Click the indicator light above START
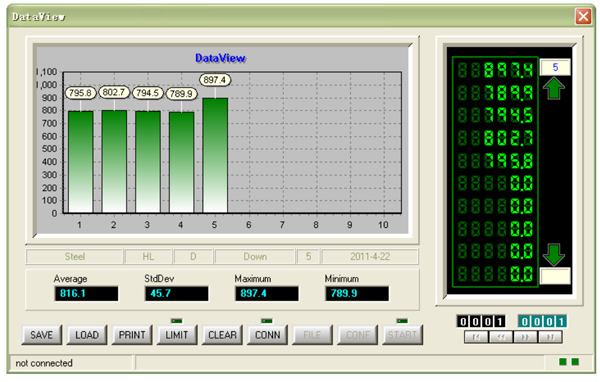Screen dimensions: 600x382 [402, 321]
